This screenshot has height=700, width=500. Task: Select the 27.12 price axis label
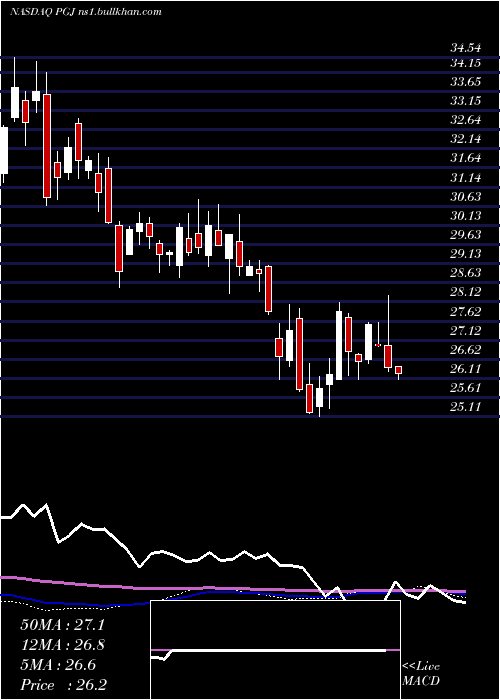(466, 331)
